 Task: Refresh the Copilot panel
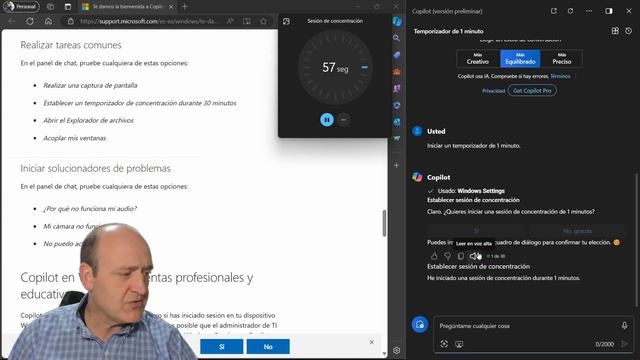pos(571,11)
